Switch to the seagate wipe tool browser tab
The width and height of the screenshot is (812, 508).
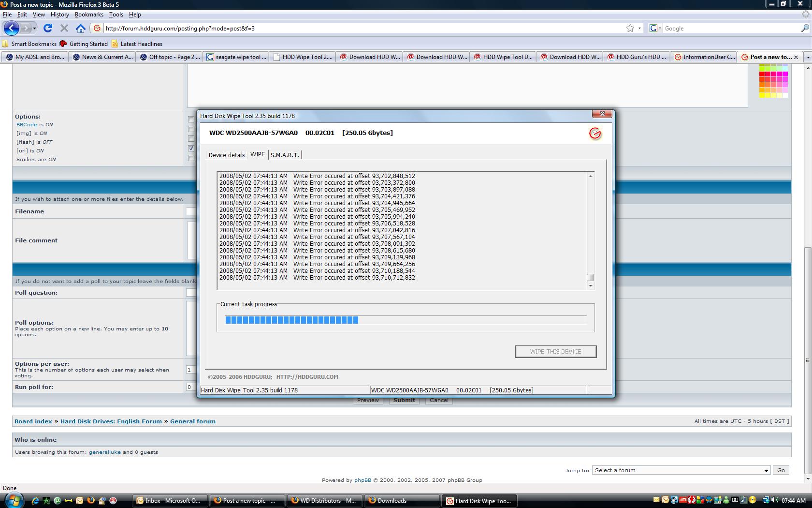coord(236,57)
